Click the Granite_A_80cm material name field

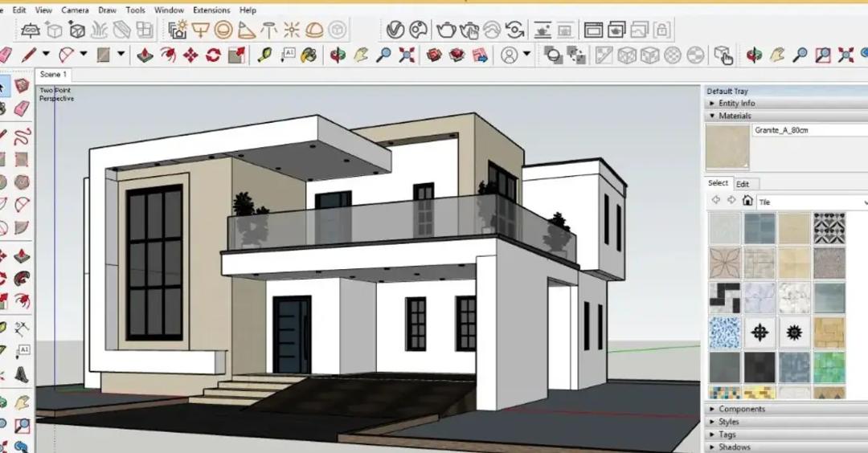coord(809,130)
